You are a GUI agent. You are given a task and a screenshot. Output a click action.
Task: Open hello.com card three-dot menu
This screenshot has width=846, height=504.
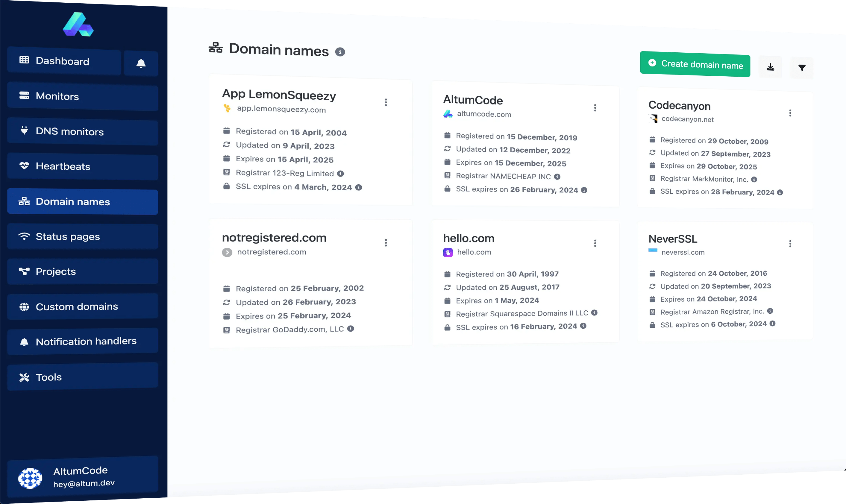(x=595, y=243)
